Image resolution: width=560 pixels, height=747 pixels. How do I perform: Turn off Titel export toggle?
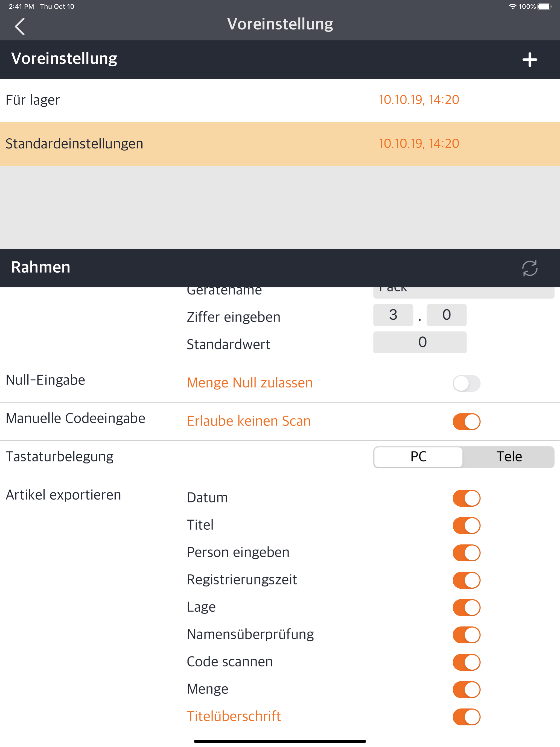[x=466, y=526]
